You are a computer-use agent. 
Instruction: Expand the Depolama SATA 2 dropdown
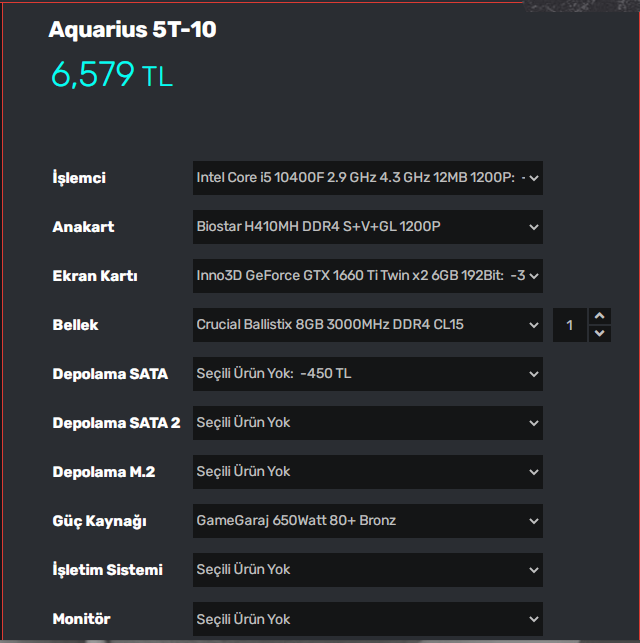click(367, 423)
